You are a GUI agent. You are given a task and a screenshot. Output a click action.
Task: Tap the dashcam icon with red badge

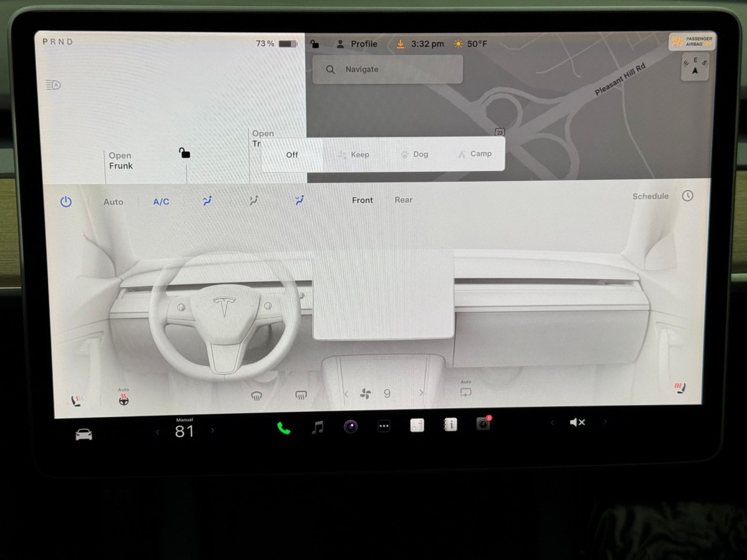coord(483,424)
